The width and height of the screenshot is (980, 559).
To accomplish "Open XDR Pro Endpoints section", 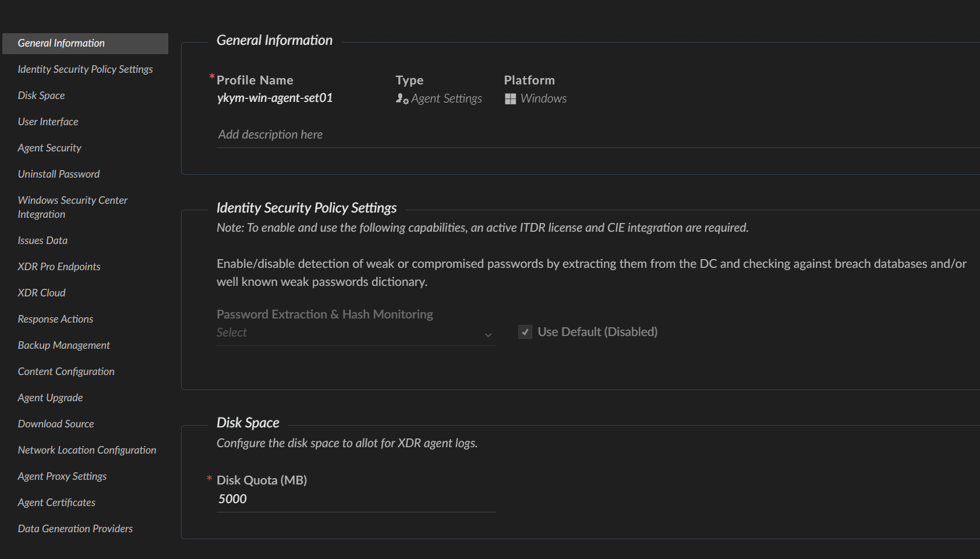I will [59, 267].
